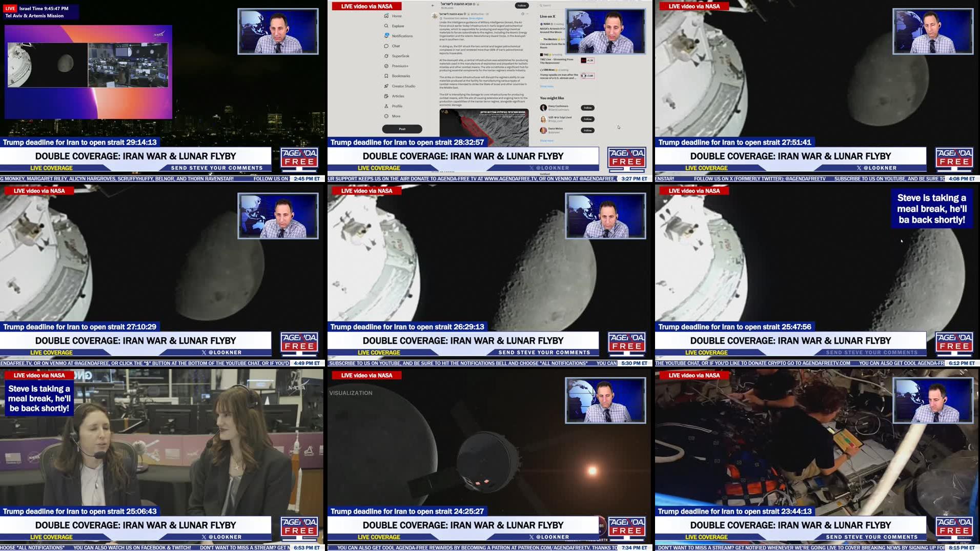Follow Dana Weiss in You might like
980x551 pixels.
click(x=587, y=130)
